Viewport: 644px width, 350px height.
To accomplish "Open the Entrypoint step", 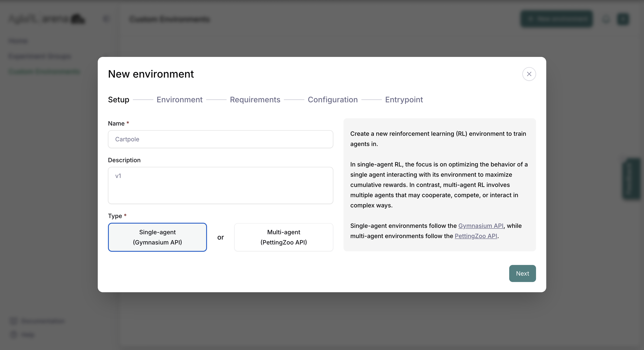I will click(x=404, y=99).
